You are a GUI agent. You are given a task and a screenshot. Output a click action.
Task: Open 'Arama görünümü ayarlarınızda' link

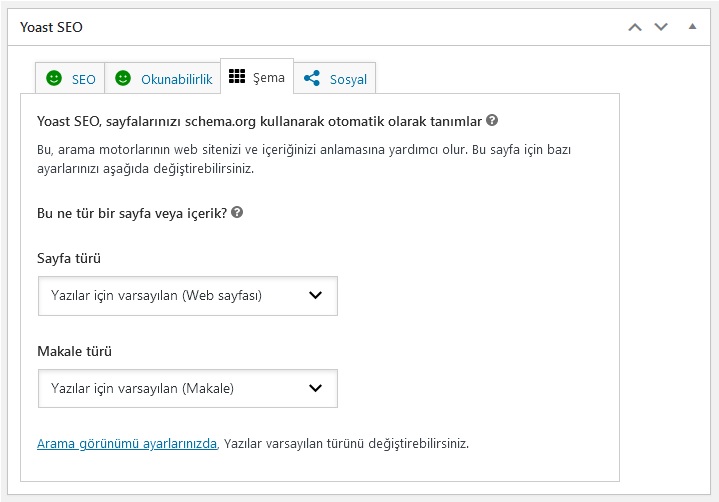[127, 443]
